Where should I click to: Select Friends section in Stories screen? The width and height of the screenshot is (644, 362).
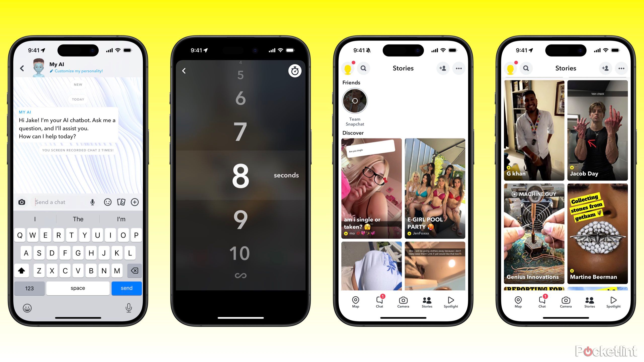(x=351, y=83)
